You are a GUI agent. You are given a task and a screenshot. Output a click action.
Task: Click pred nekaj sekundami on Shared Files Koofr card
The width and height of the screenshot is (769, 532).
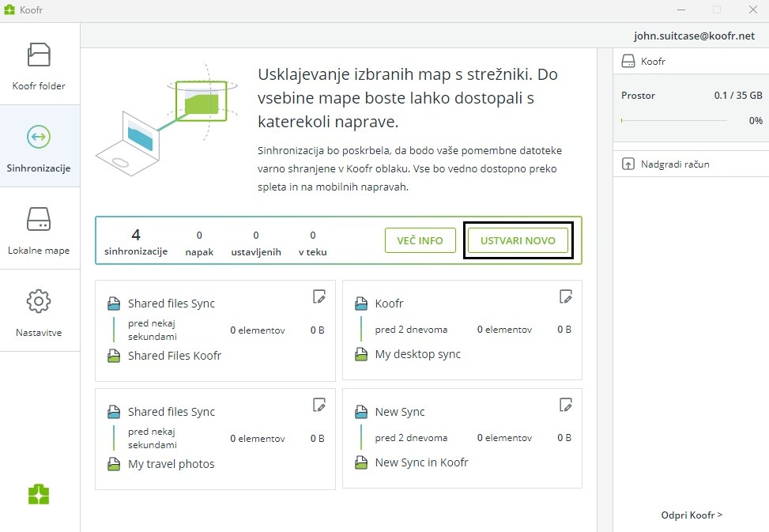(152, 330)
